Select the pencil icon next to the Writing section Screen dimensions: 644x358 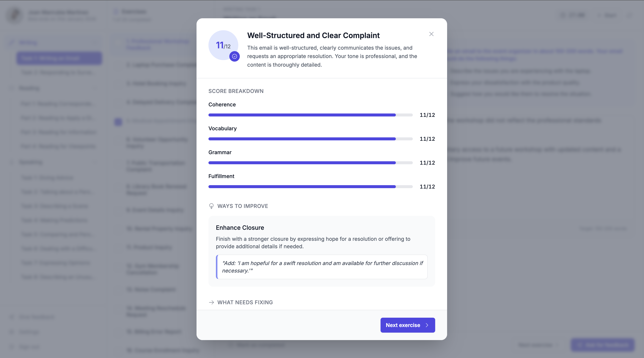[x=12, y=43]
